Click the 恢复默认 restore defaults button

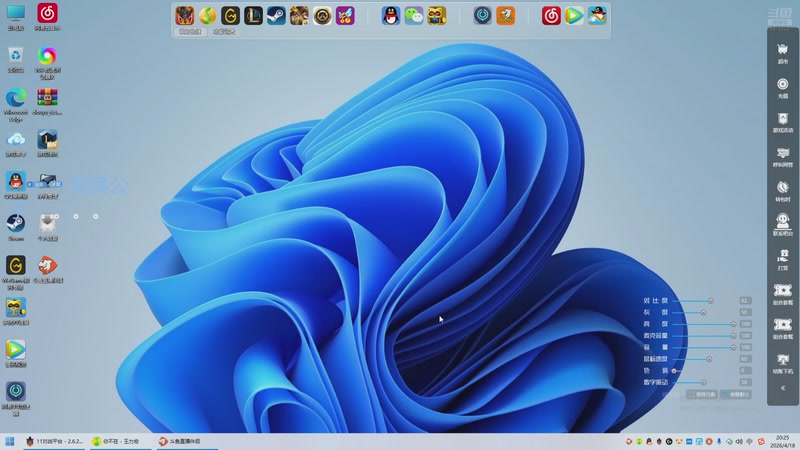click(737, 394)
